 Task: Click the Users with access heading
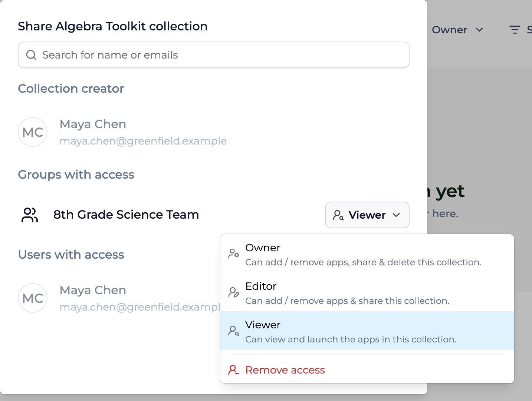click(71, 255)
